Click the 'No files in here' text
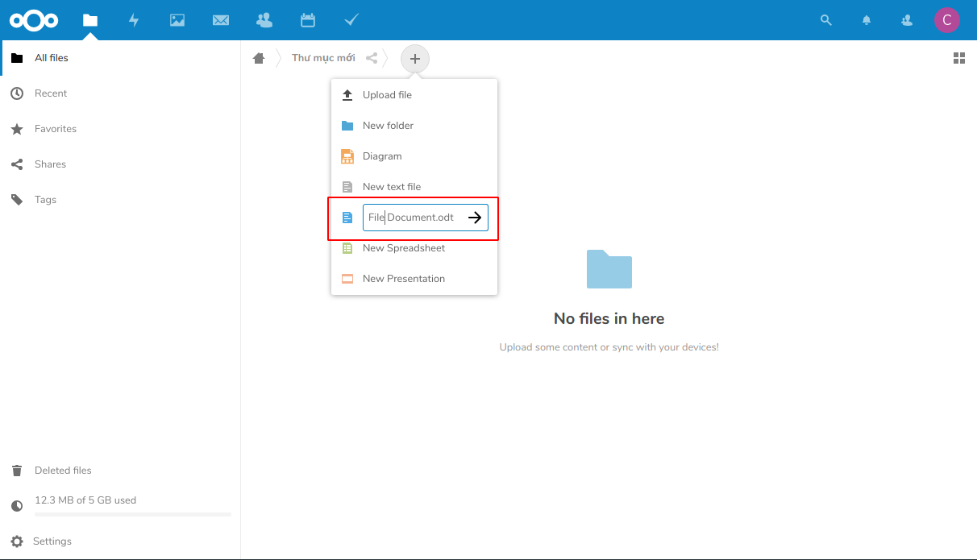Viewport: 977px width, 560px height. 609,319
